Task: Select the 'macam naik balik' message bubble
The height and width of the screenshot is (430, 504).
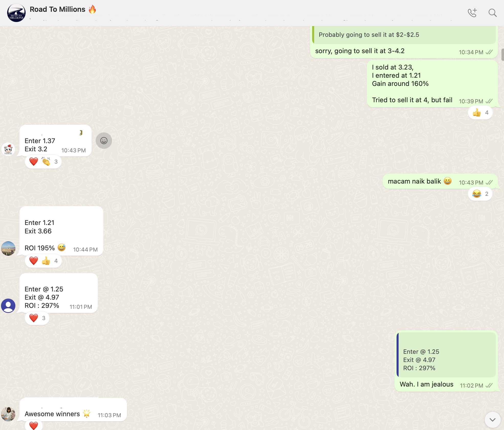Action: coord(414,182)
